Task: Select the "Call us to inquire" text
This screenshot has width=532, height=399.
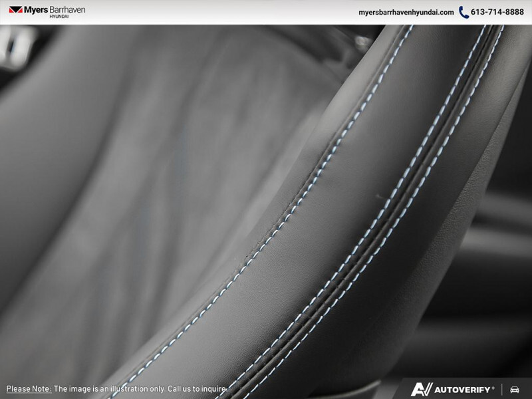Action: pyautogui.click(x=195, y=388)
